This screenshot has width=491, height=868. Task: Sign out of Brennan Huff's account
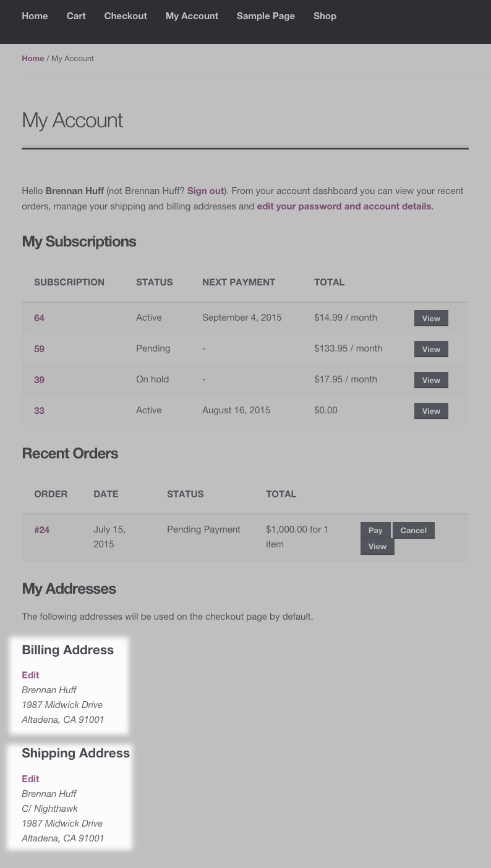pyautogui.click(x=205, y=191)
